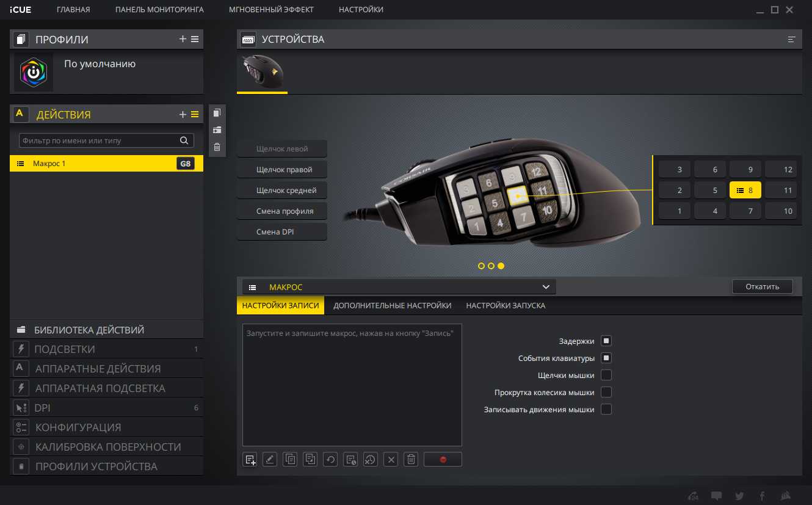
Task: Switch to the ДОПОЛНИТЕЛЬНЫЕ НАСТРОЙКИ tab
Action: (392, 305)
